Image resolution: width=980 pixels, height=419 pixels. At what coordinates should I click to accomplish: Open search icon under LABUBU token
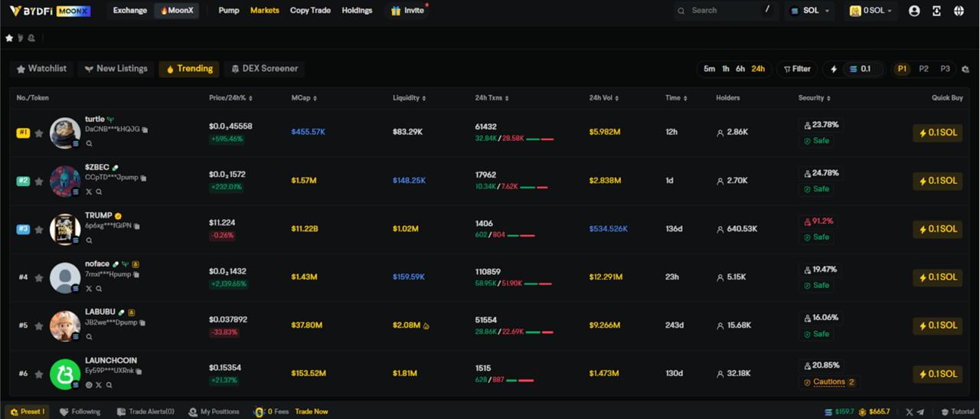tap(89, 336)
